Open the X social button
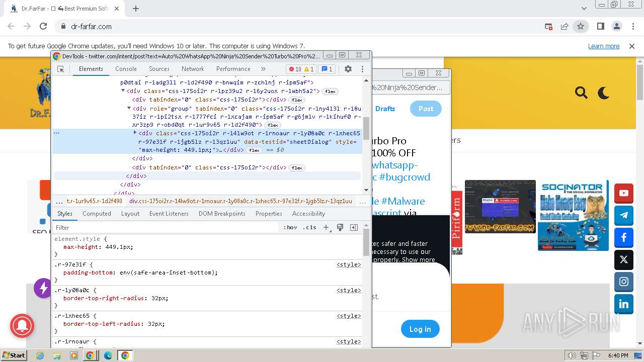This screenshot has width=644, height=362. coord(624,260)
